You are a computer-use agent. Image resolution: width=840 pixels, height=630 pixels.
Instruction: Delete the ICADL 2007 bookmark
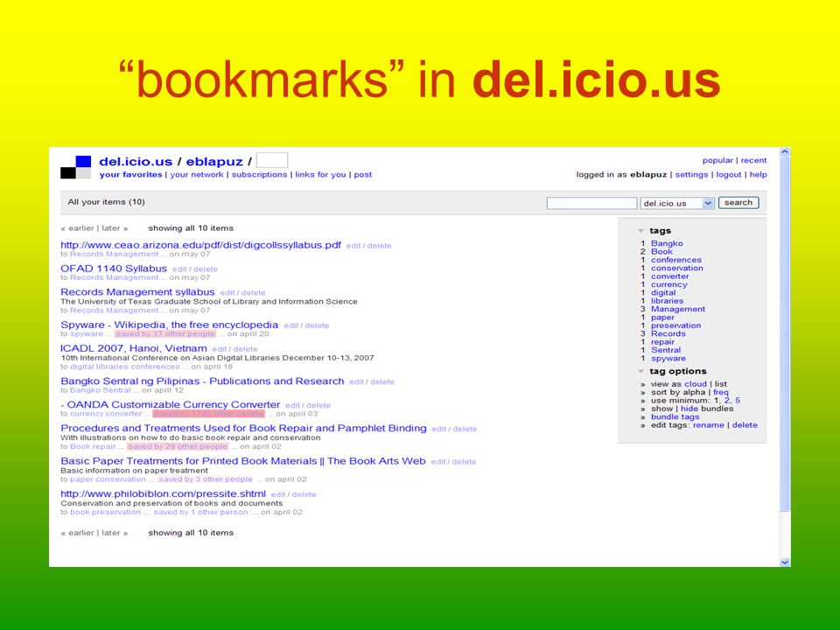[x=245, y=349]
